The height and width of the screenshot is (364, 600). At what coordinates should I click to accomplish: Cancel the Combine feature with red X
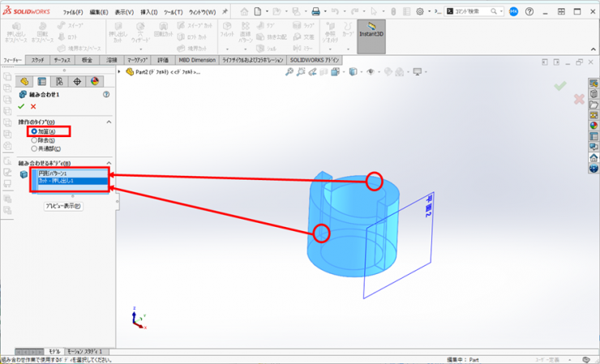[x=33, y=106]
